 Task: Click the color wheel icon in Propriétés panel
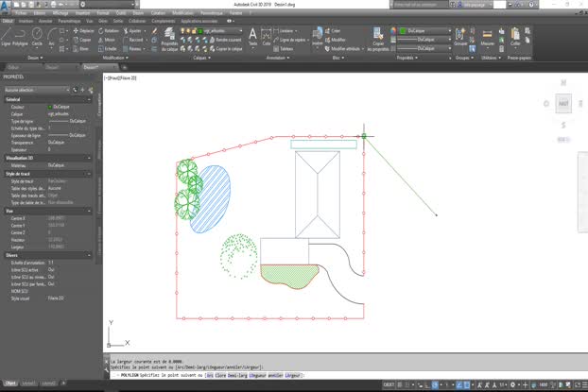(393, 31)
